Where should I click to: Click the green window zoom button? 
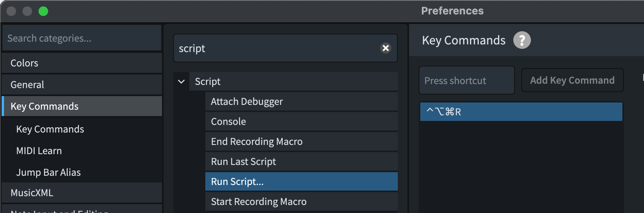(x=43, y=11)
